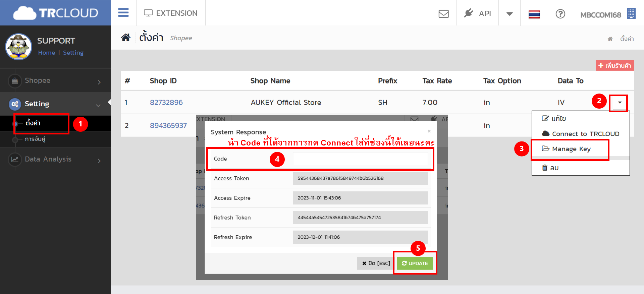This screenshot has height=294, width=644.
Task: Click the Data To column header
Action: pos(571,81)
